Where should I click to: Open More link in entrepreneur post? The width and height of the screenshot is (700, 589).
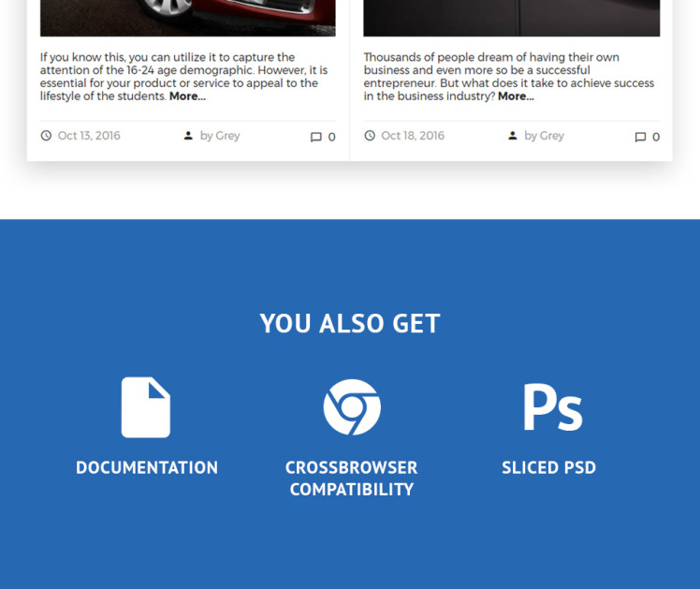(x=516, y=96)
